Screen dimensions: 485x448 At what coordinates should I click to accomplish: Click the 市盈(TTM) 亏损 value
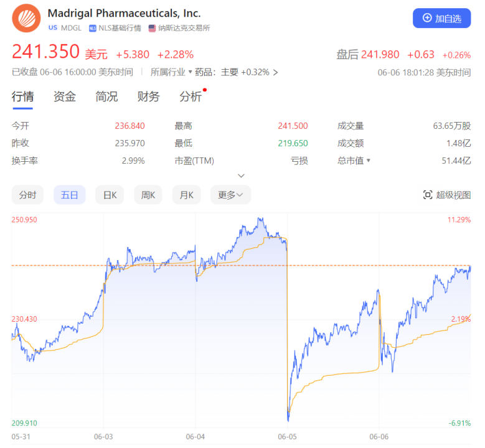(299, 161)
